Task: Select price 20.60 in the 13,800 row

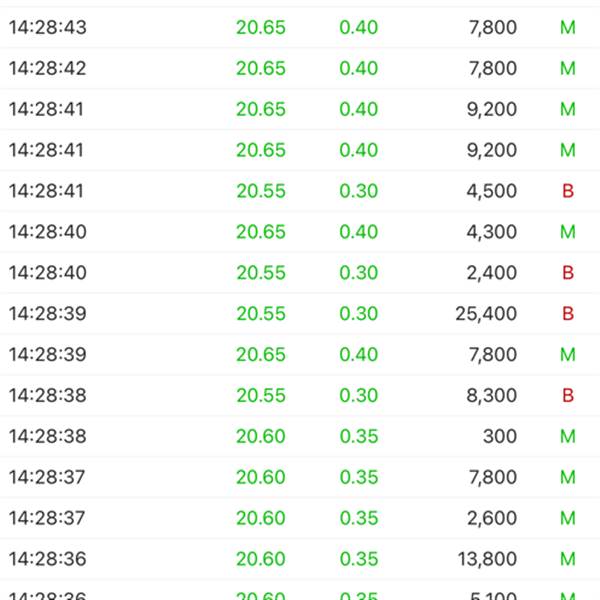Action: [x=261, y=559]
